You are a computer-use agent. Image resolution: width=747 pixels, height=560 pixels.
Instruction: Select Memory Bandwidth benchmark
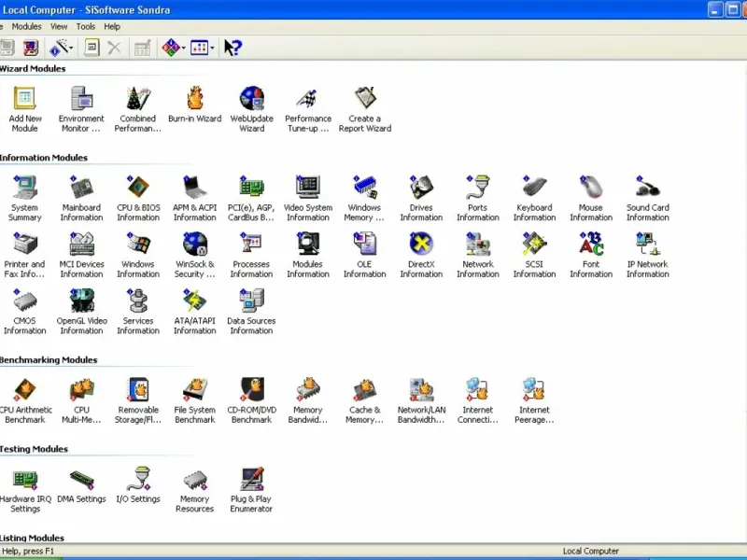click(x=308, y=400)
